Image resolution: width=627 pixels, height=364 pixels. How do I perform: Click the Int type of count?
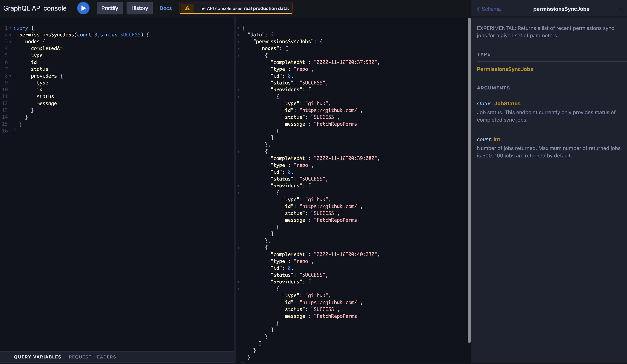click(x=496, y=139)
